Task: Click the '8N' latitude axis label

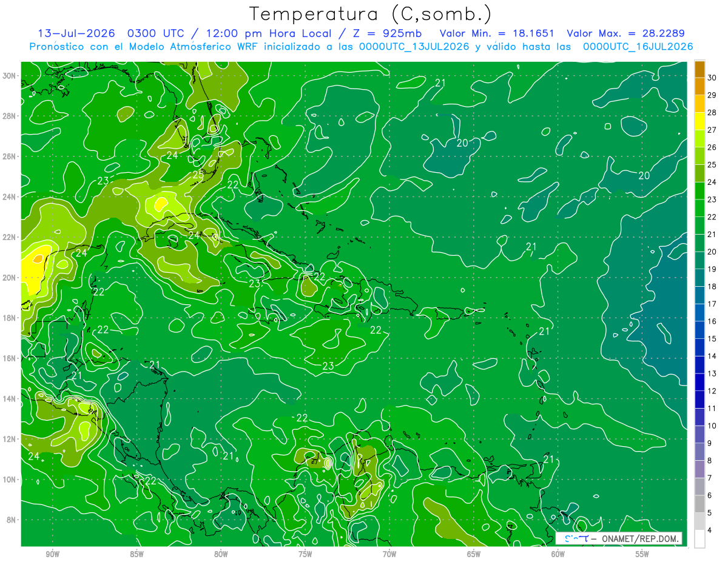Action: point(12,520)
